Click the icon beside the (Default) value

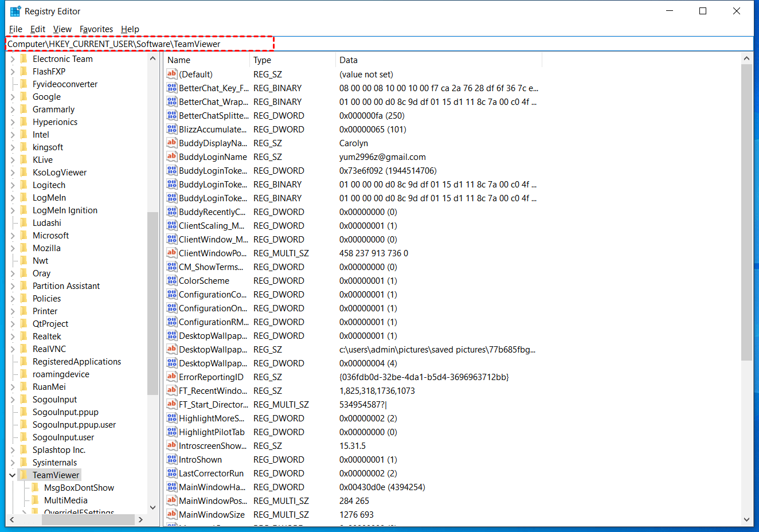[171, 74]
